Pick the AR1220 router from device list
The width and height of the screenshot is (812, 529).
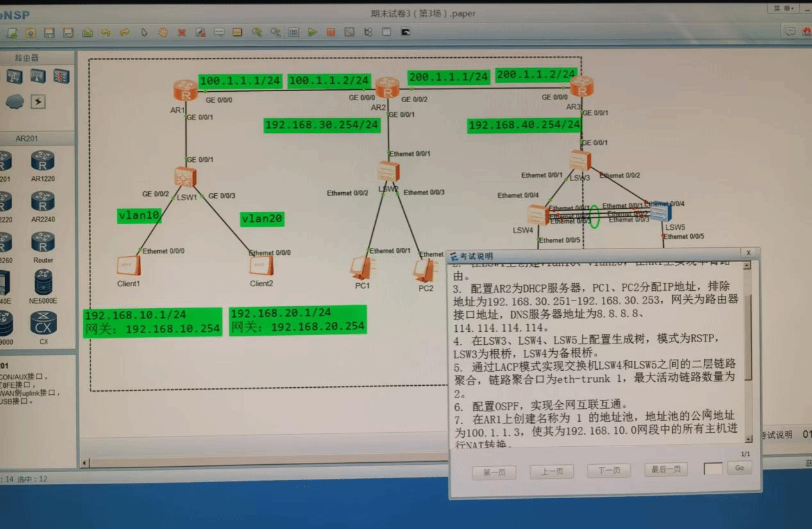(x=43, y=161)
